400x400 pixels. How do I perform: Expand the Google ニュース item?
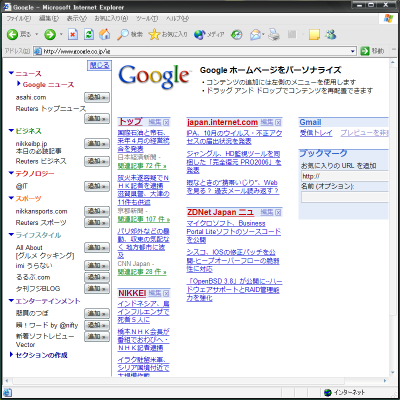coord(19,84)
